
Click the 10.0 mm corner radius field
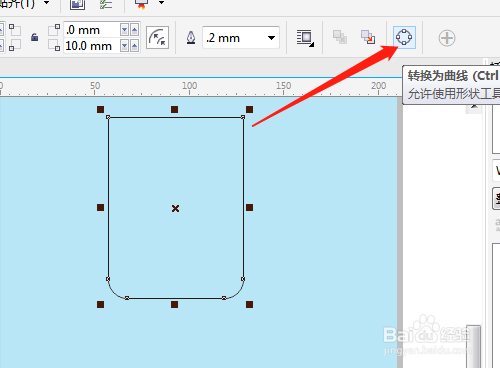(91, 46)
